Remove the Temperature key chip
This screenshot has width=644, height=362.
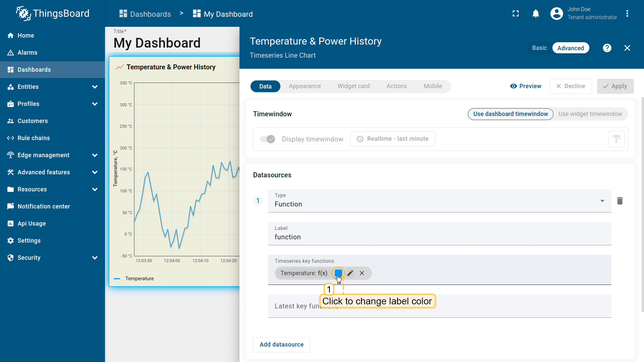[362, 273]
